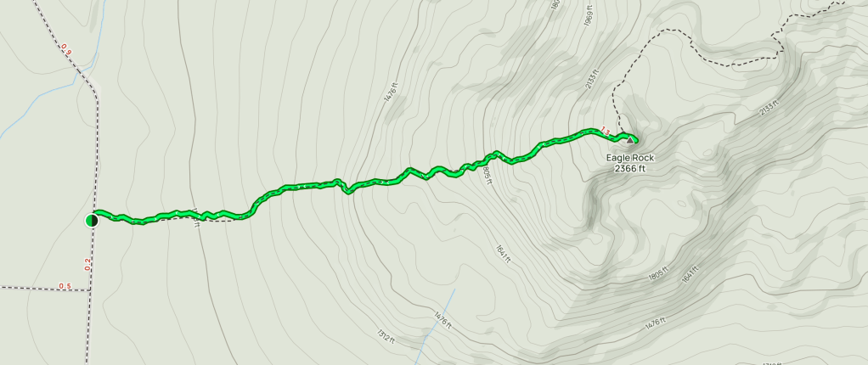Click the red 0.5 distance marker
The width and height of the screenshot is (868, 365).
point(65,286)
